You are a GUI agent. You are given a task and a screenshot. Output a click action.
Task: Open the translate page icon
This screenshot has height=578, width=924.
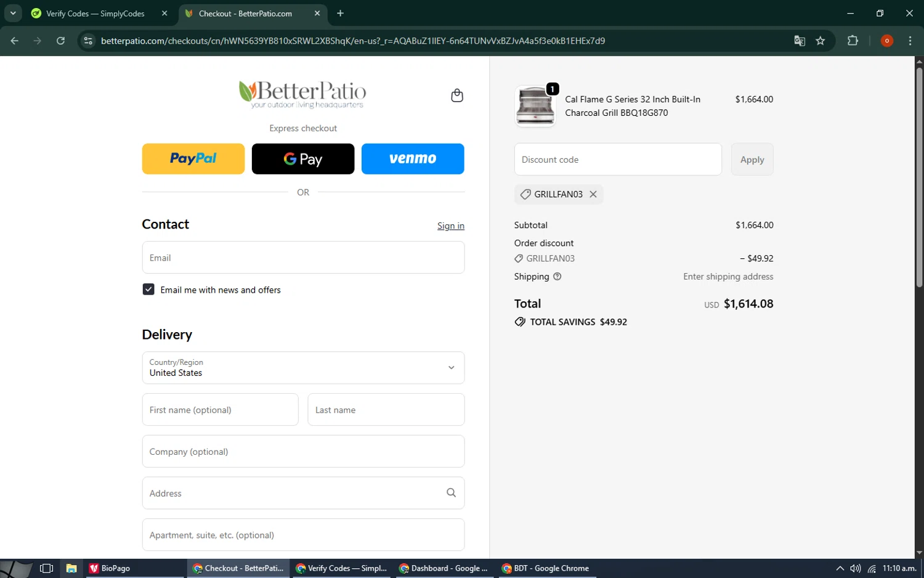[x=800, y=41]
